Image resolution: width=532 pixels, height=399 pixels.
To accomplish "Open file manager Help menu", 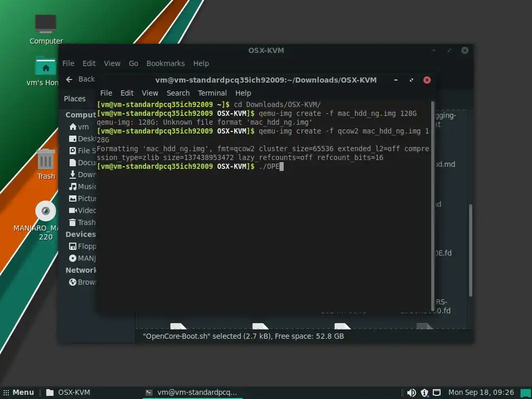I will (x=201, y=63).
